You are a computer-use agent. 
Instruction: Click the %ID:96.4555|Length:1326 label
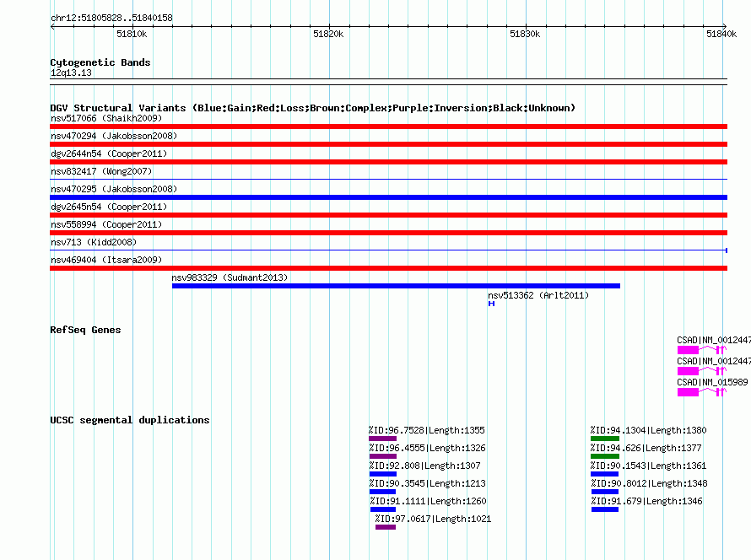pyautogui.click(x=427, y=448)
